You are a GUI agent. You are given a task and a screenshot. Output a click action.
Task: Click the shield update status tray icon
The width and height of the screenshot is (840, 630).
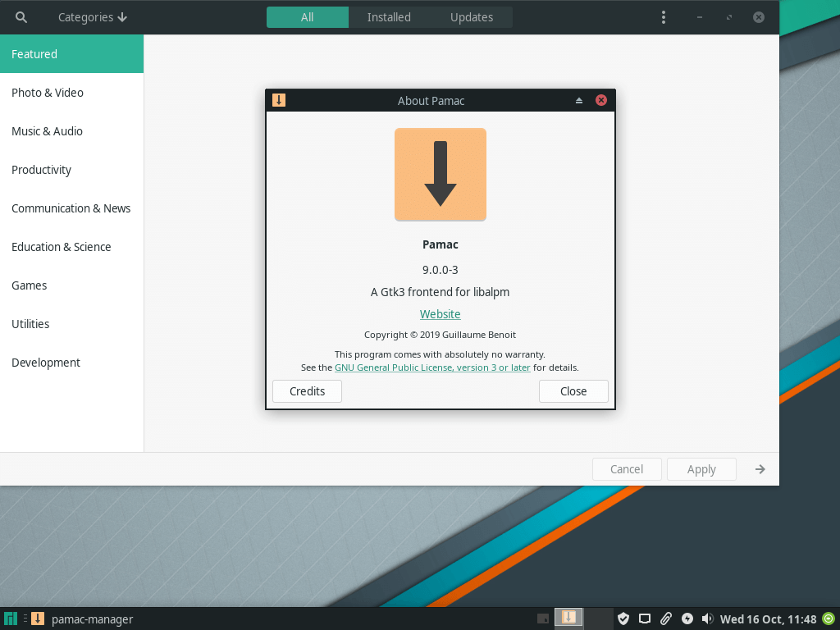click(623, 619)
